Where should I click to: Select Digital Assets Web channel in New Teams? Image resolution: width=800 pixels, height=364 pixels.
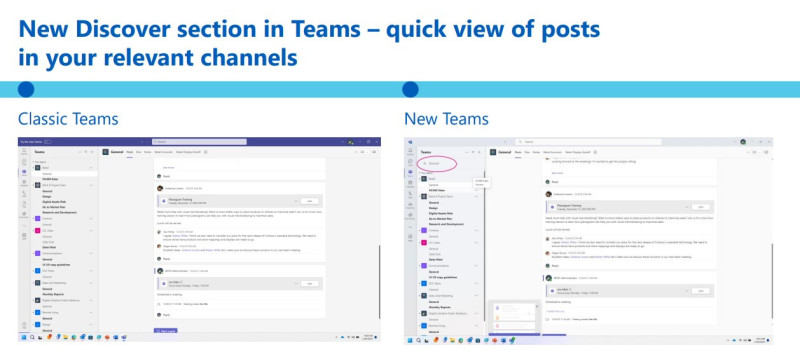point(441,213)
